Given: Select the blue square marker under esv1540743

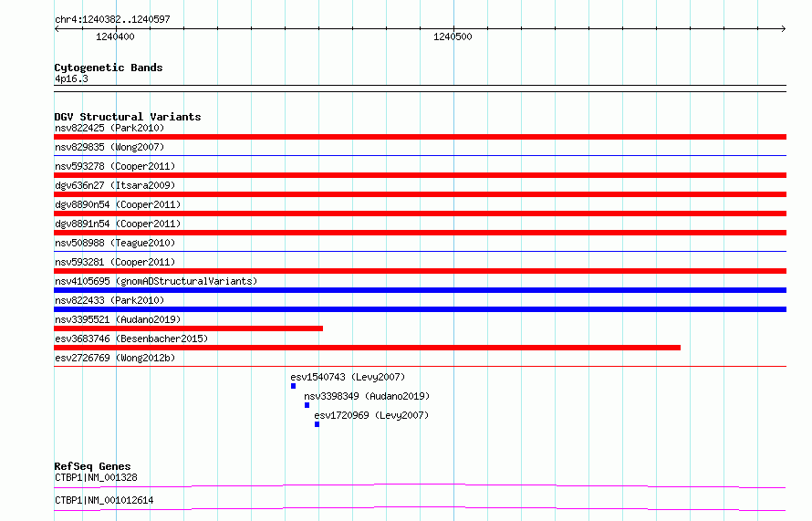Looking at the screenshot, I should [293, 386].
